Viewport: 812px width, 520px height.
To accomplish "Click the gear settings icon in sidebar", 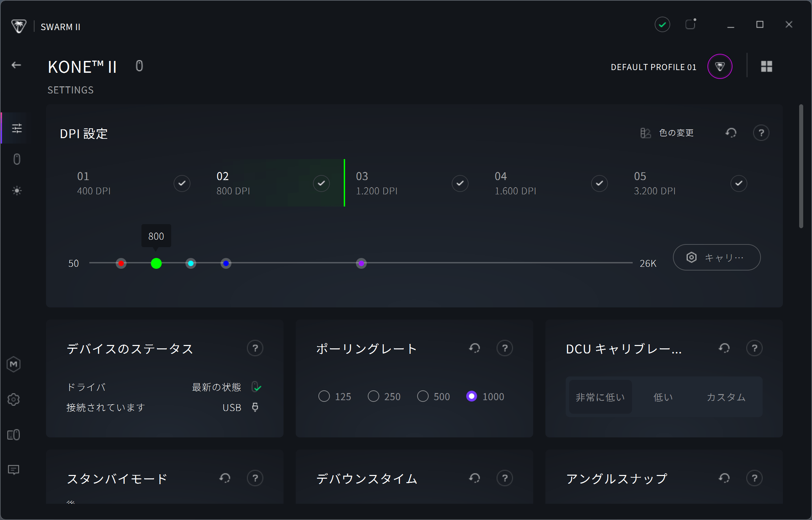I will pos(14,399).
